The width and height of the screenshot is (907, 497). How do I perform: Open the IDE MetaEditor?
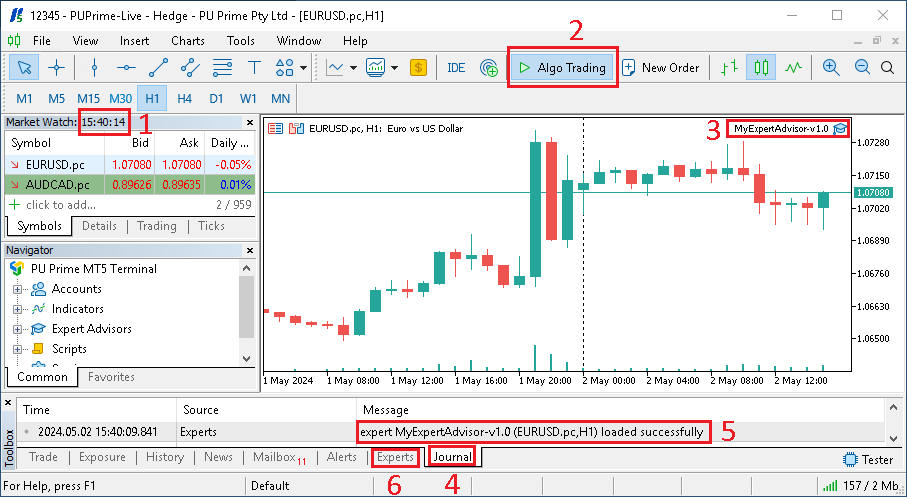tap(456, 68)
